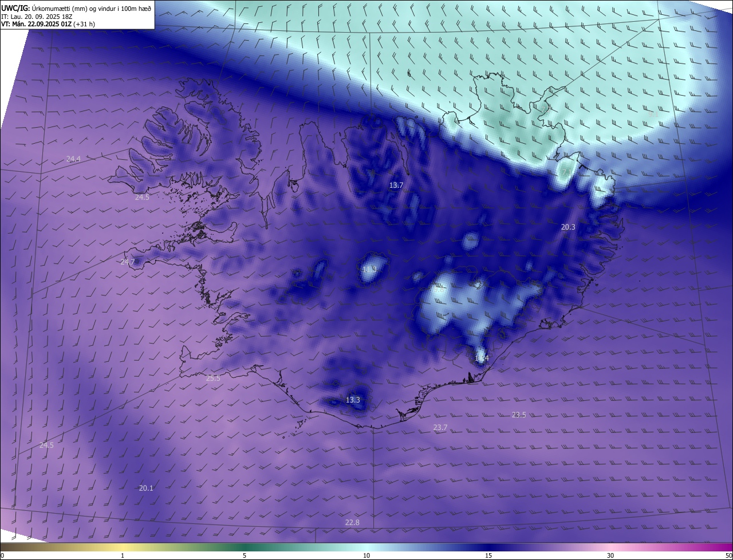Click the 24.7 value label on the map
Viewport: 733px width, 560px height.
127,262
